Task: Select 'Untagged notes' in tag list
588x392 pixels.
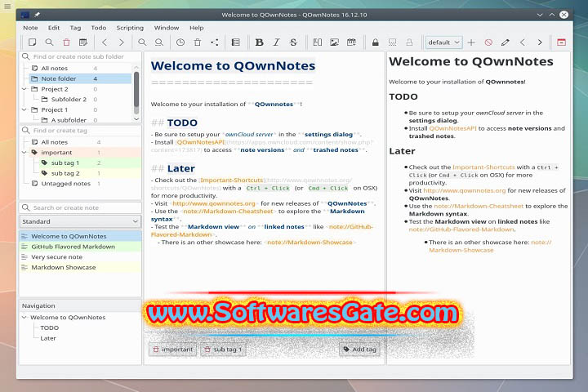Action: point(65,184)
